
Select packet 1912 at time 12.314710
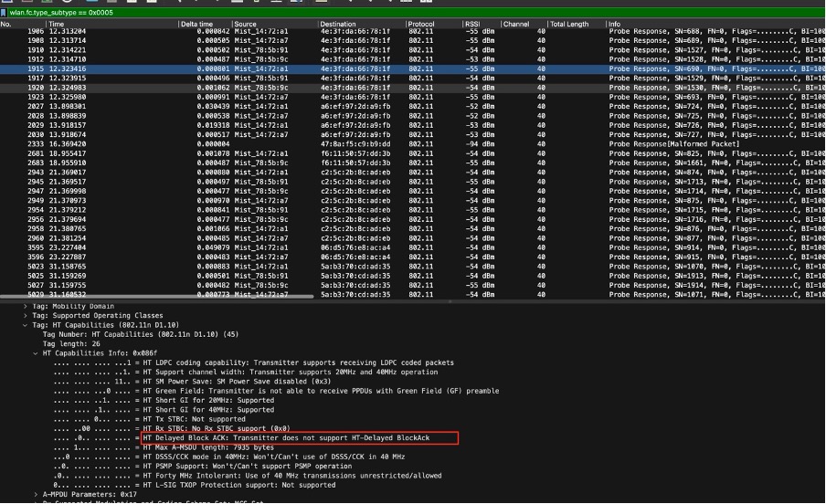tap(413, 59)
